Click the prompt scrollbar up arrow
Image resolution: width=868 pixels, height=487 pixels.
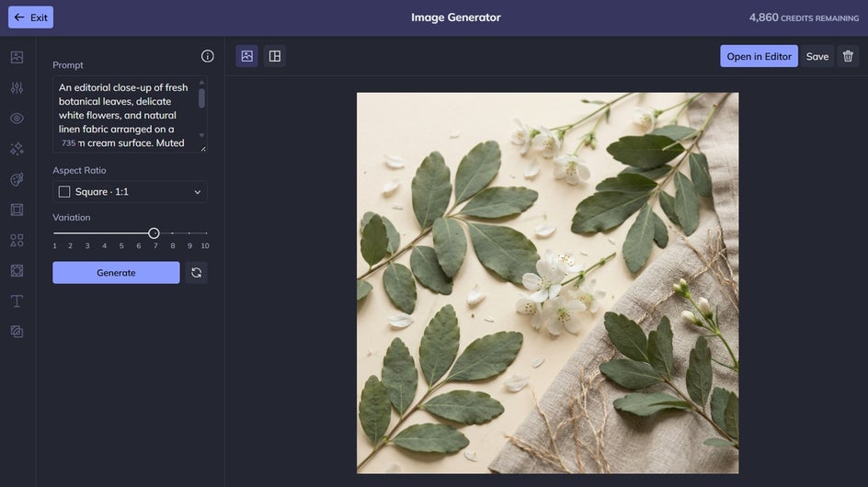(201, 83)
